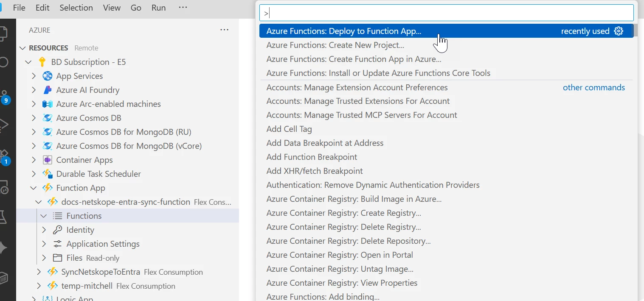Expand the SyncNetskopeToEntra chevron
Image resolution: width=644 pixels, height=301 pixels.
pyautogui.click(x=39, y=272)
